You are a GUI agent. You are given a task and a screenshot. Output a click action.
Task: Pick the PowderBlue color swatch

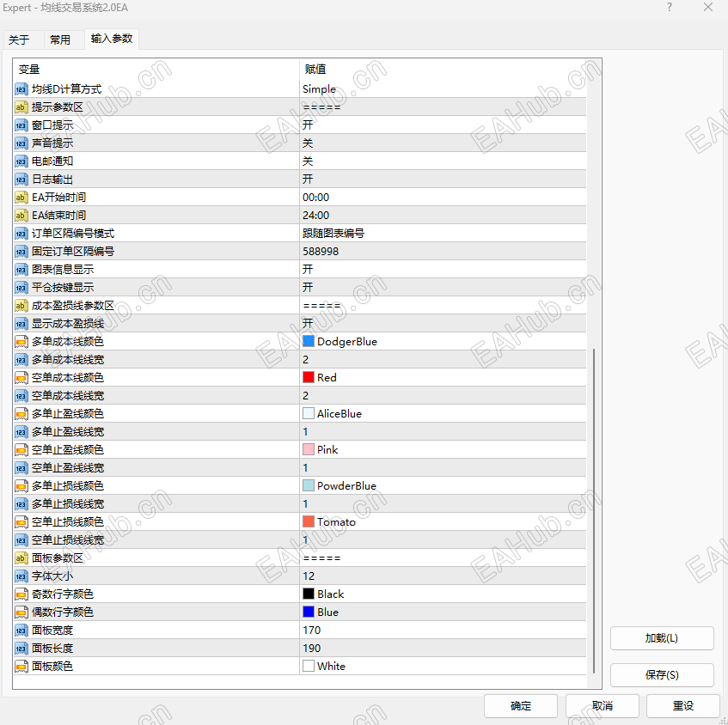click(x=309, y=485)
